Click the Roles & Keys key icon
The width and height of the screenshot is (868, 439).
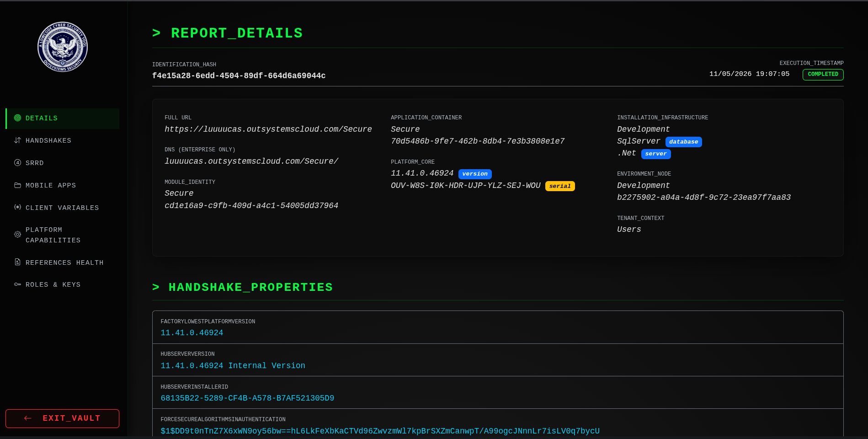pos(17,284)
